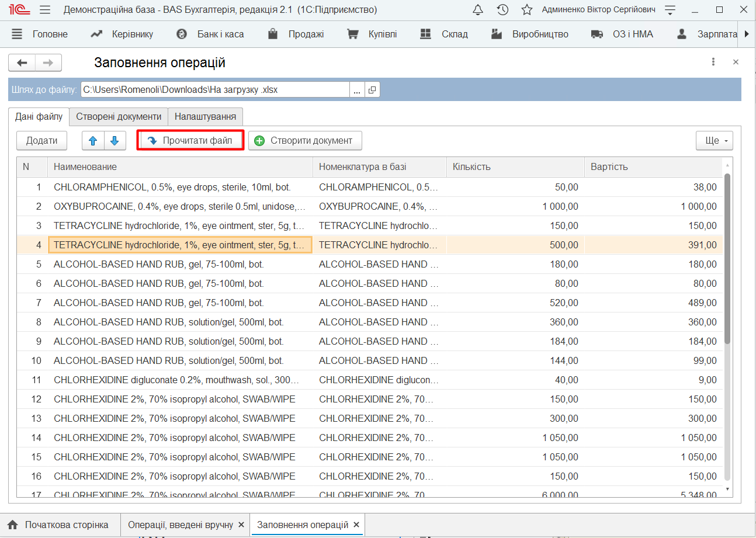Viewport: 756px width, 538px height.
Task: Click quantity 520,00 cell
Action: pyautogui.click(x=515, y=303)
